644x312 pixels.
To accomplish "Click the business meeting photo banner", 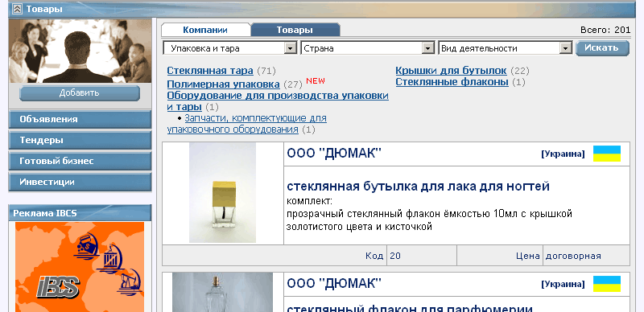I will tap(80, 51).
